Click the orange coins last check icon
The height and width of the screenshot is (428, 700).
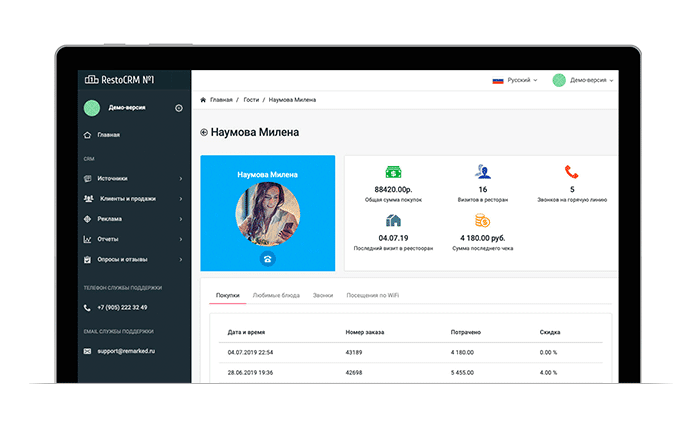[x=482, y=220]
